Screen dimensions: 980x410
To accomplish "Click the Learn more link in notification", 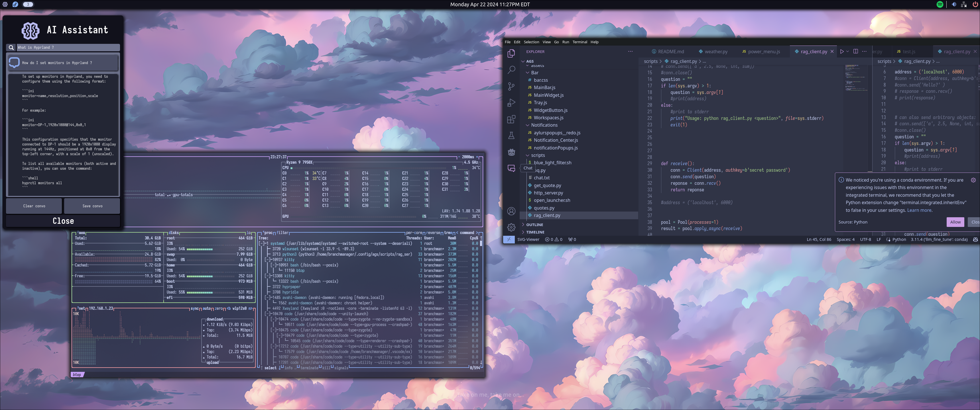I will (x=919, y=210).
